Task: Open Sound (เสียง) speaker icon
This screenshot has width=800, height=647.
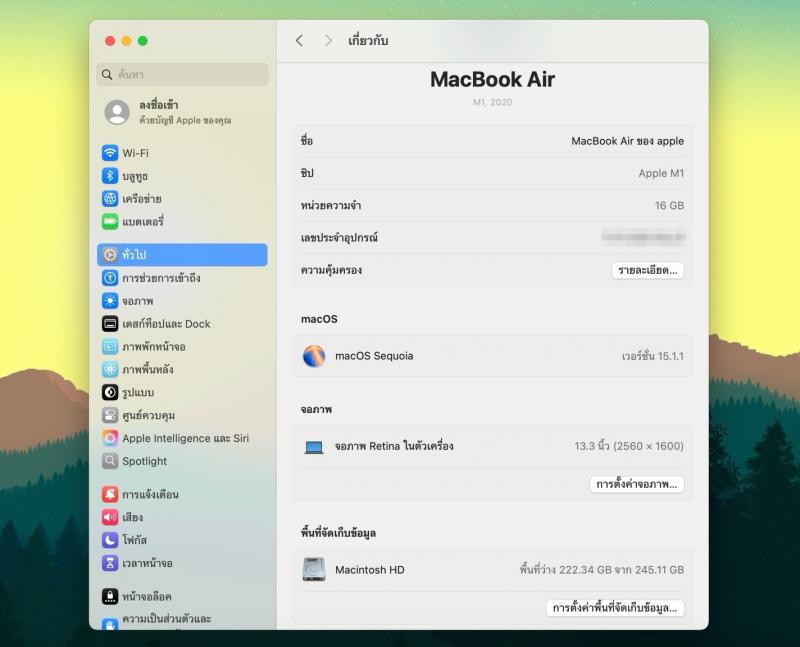Action: tap(110, 517)
